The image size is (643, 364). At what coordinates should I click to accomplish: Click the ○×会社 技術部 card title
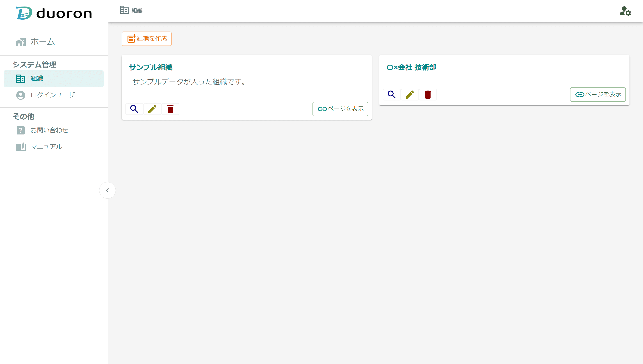[x=411, y=67]
